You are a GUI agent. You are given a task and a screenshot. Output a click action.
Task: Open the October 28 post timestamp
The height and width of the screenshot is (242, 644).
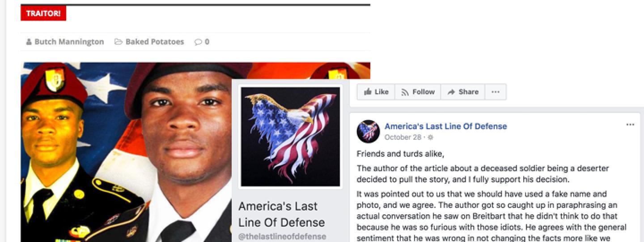pyautogui.click(x=403, y=138)
